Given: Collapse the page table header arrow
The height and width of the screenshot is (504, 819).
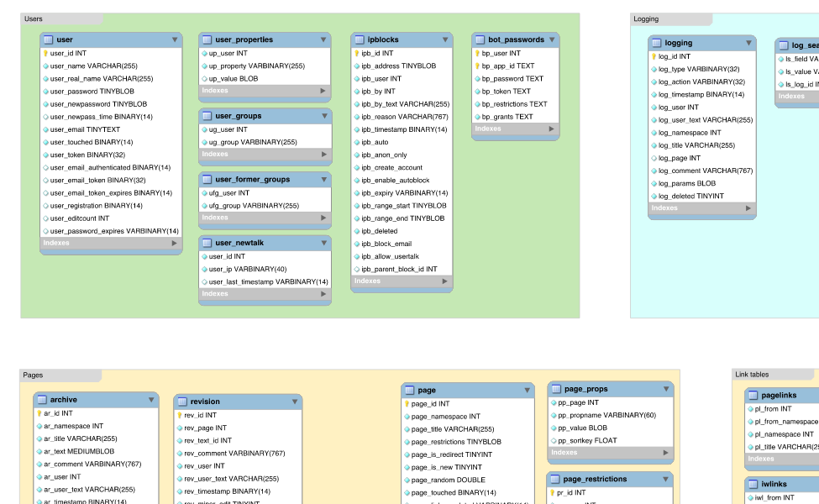Looking at the screenshot, I should pyautogui.click(x=527, y=390).
